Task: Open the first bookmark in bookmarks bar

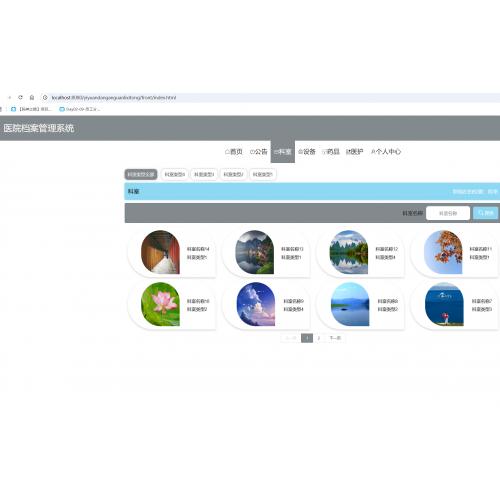Action: point(31,109)
